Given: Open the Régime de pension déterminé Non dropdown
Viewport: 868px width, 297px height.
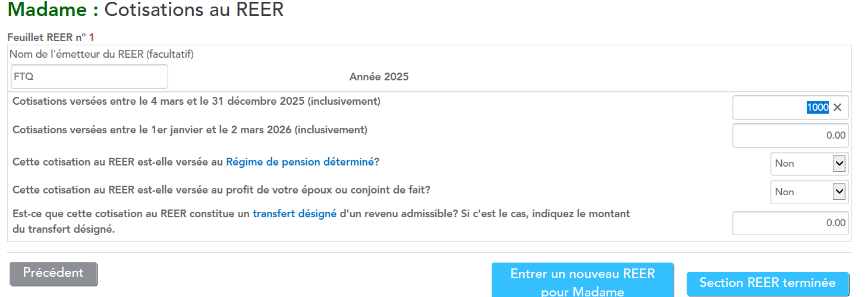Looking at the screenshot, I should pyautogui.click(x=809, y=164).
